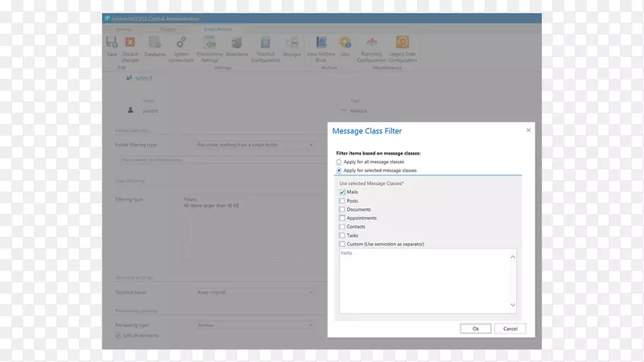Screen dimensions: 644x362
Task: Check the Documents checkbox
Action: [342, 209]
